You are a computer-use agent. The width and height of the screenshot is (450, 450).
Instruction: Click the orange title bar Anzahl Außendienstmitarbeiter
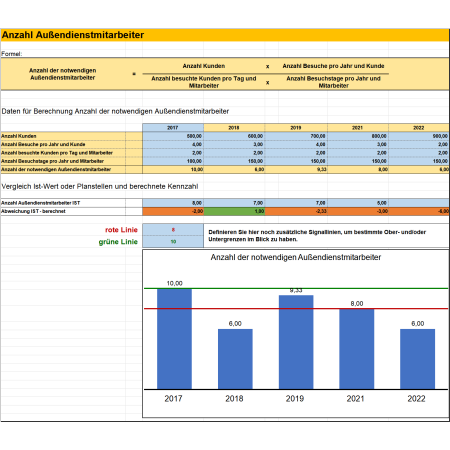[225, 35]
